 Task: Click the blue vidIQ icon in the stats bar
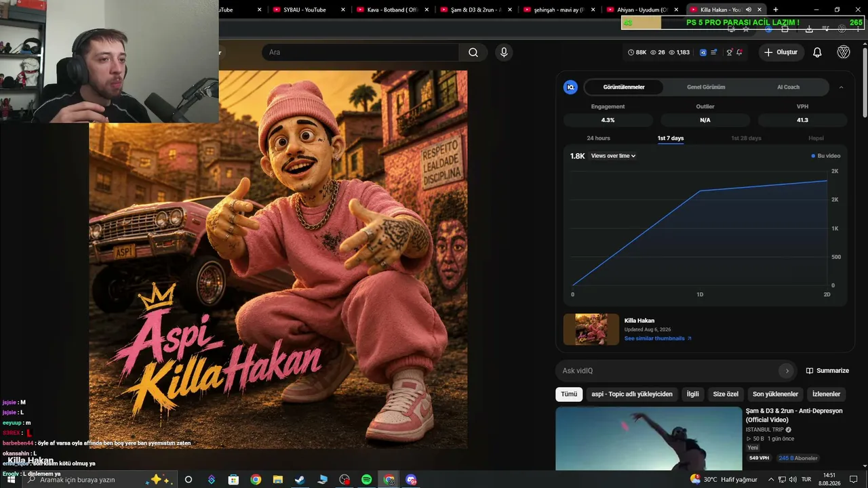pyautogui.click(x=703, y=52)
